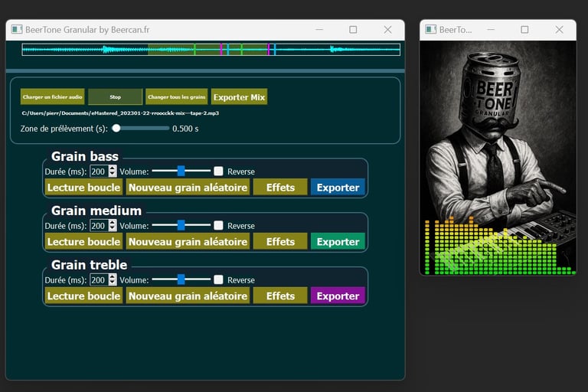
Task: Adjust the Grain medium Volume slider
Action: (181, 225)
